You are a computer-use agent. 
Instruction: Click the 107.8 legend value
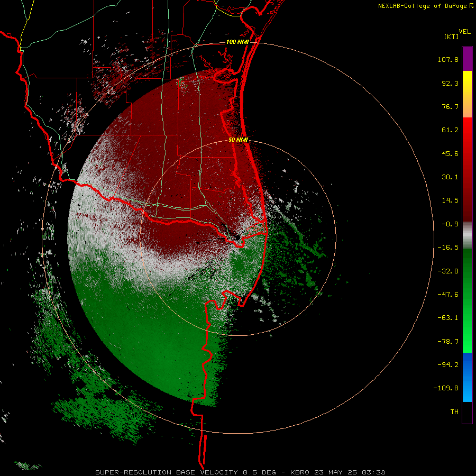(x=448, y=59)
